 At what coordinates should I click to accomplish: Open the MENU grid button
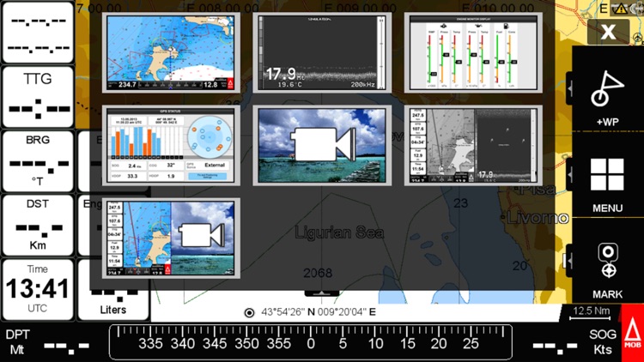coord(607,184)
